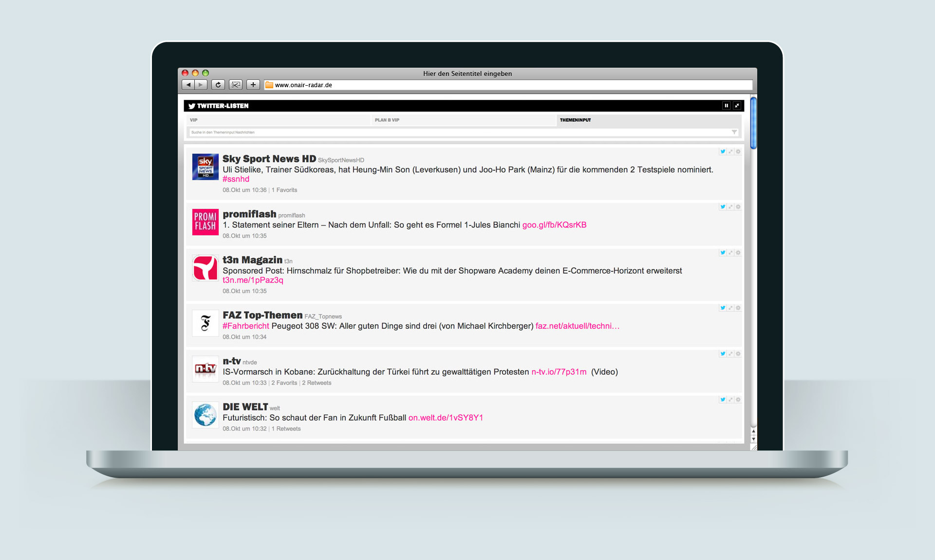Switch to the VIP tab
Screen dimensions: 935x560
(278, 120)
